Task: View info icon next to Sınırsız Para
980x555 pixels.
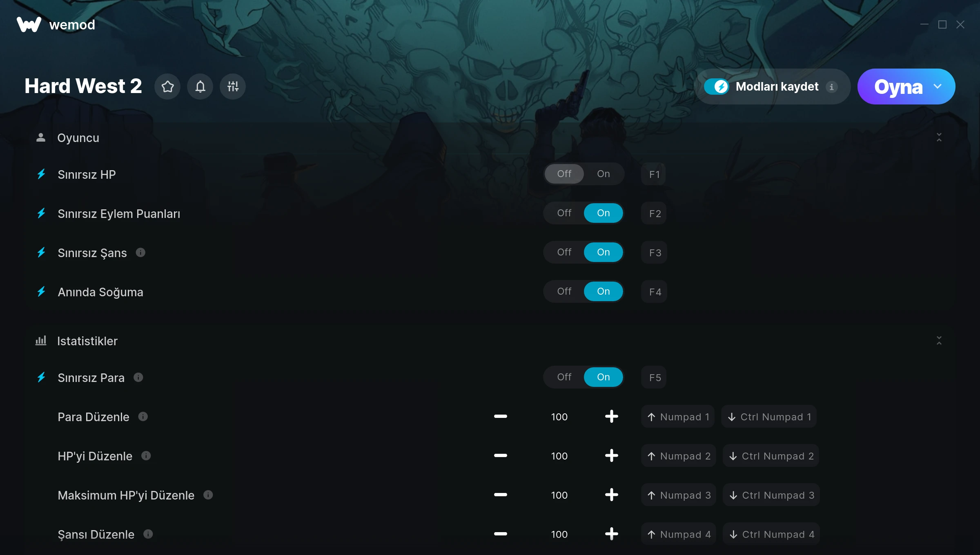Action: pyautogui.click(x=138, y=377)
